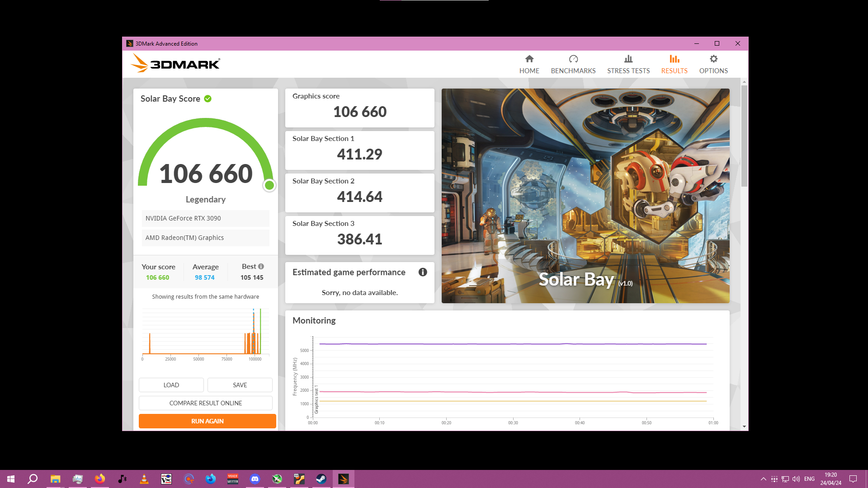Click the Monitoring heading
The width and height of the screenshot is (868, 488).
pos(314,320)
